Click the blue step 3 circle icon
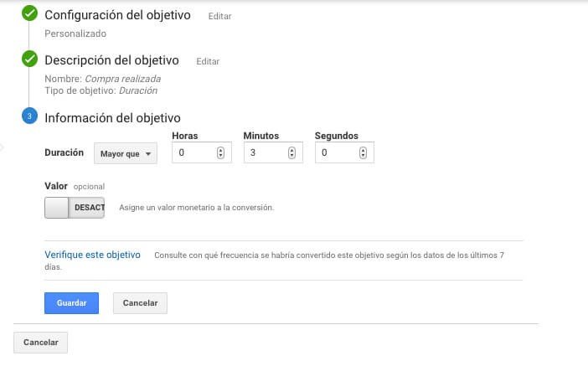Viewport: 588px width, 387px height. (x=30, y=117)
